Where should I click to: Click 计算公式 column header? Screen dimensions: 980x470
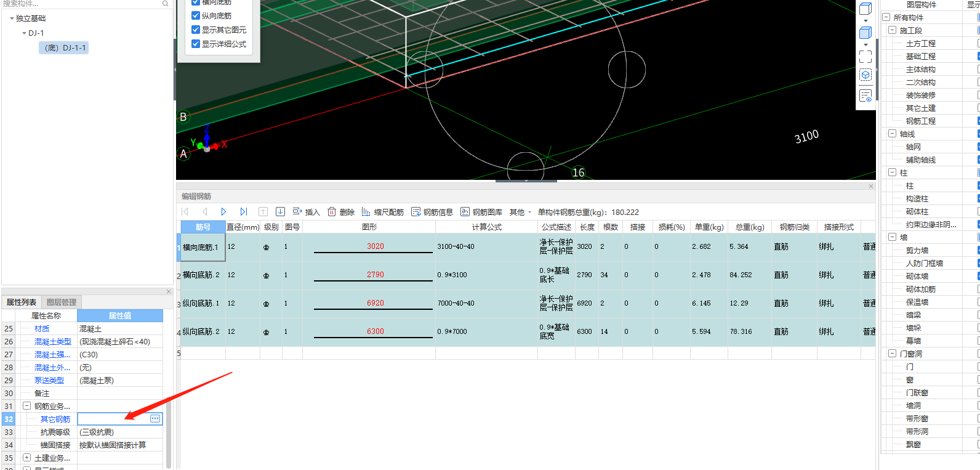[x=486, y=227]
